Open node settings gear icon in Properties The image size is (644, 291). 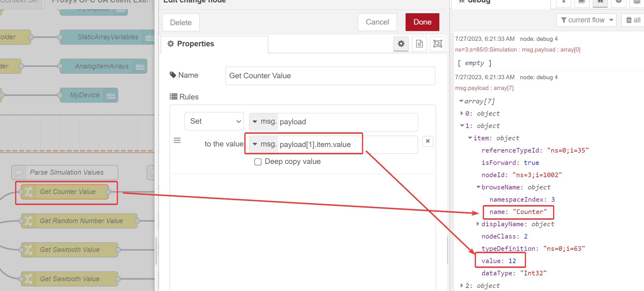tap(401, 44)
